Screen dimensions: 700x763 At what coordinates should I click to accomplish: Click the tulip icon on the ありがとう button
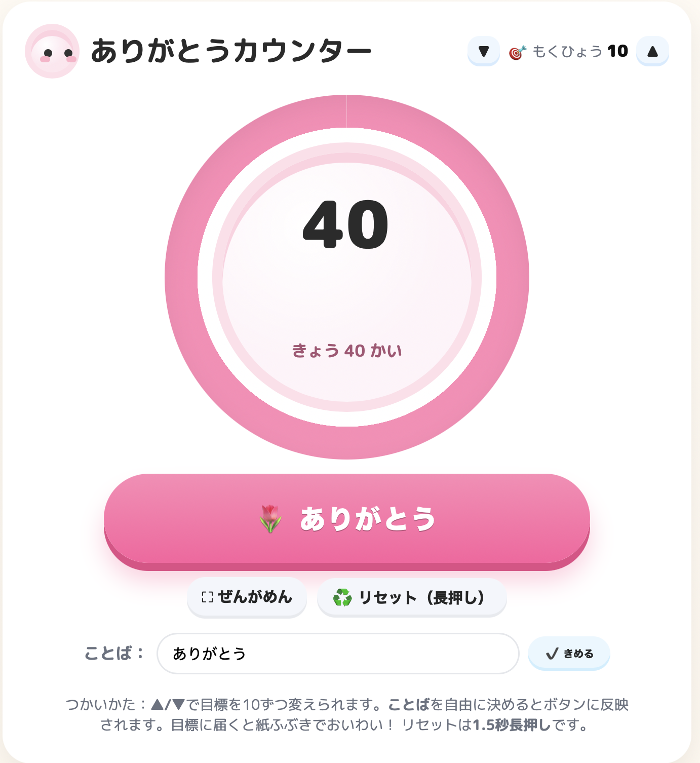pyautogui.click(x=270, y=518)
